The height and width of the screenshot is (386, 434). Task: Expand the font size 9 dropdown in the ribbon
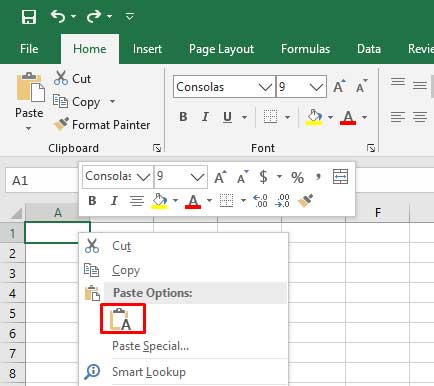pos(316,87)
